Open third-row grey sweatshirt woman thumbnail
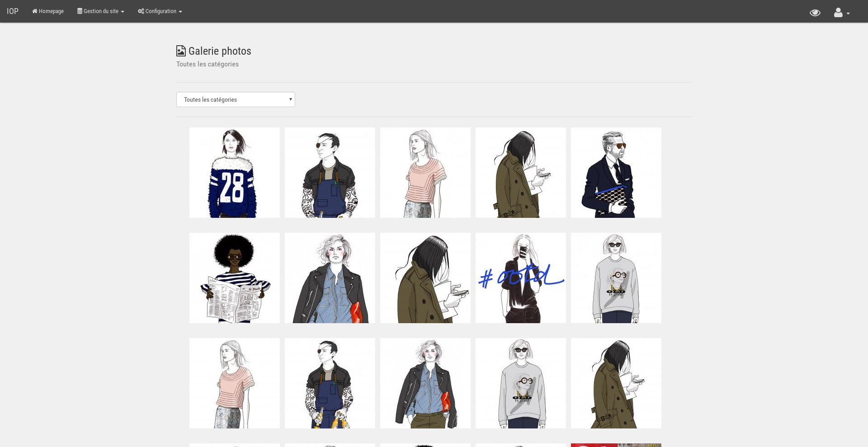Viewport: 868px width, 447px height. click(521, 383)
